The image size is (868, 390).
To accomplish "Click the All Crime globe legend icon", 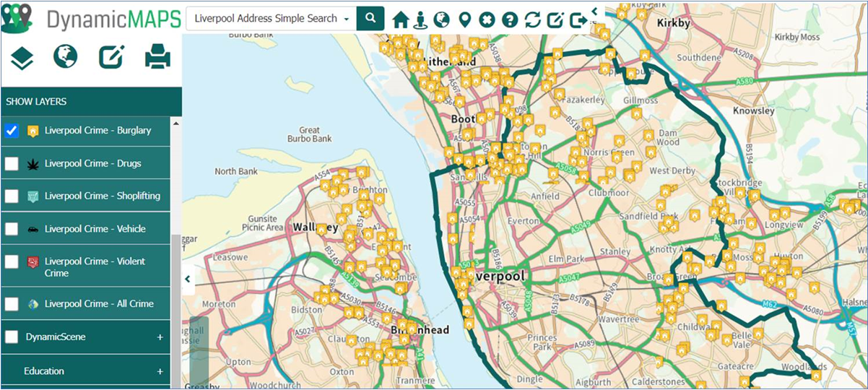I will click(32, 304).
